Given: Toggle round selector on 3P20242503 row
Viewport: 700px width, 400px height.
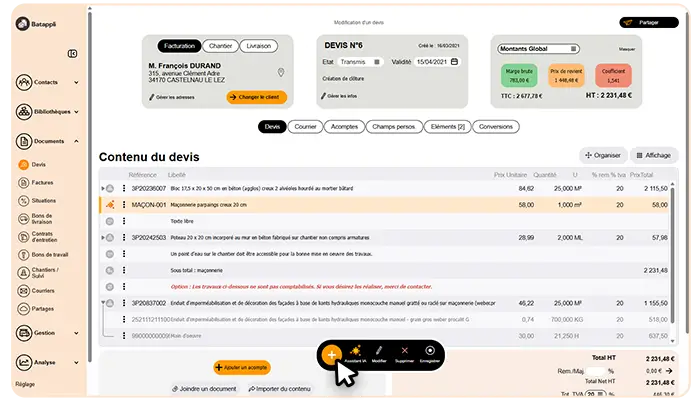Looking at the screenshot, I should pos(110,238).
